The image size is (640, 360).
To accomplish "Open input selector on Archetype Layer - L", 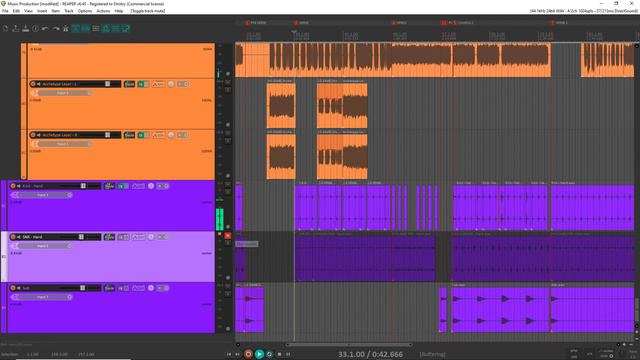I will click(x=62, y=93).
